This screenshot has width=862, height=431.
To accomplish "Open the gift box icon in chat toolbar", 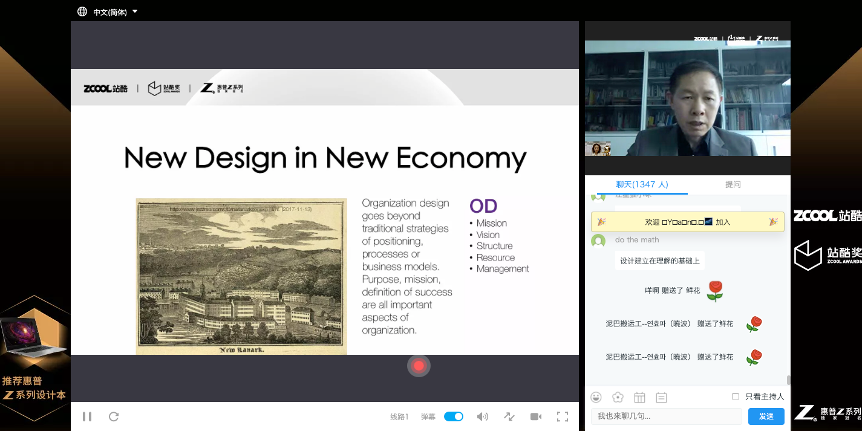I will coord(639,397).
